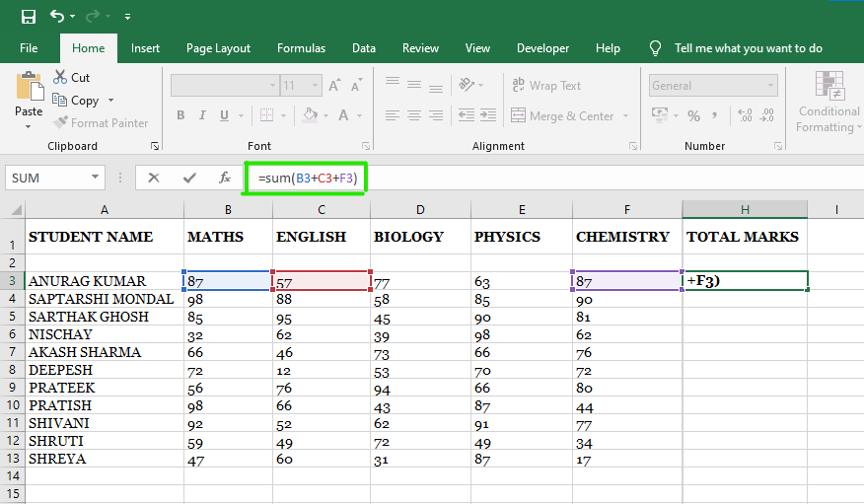Open Insert Function with the fx icon

pos(225,178)
